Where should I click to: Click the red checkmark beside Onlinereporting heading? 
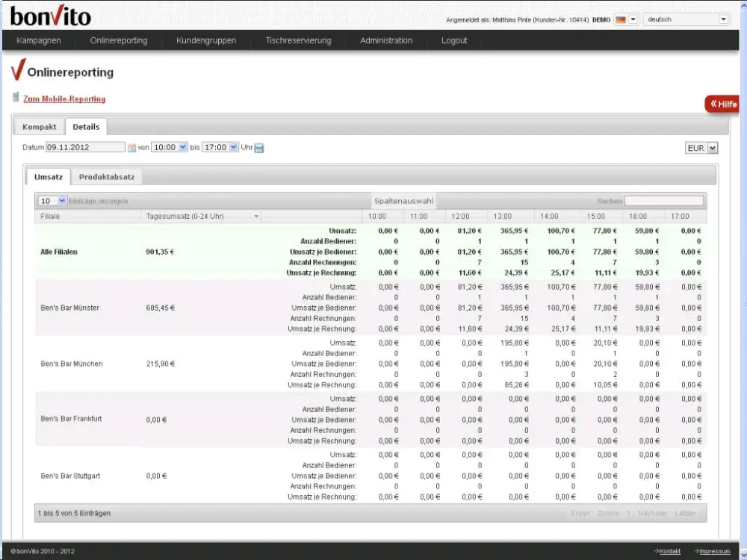(x=18, y=71)
